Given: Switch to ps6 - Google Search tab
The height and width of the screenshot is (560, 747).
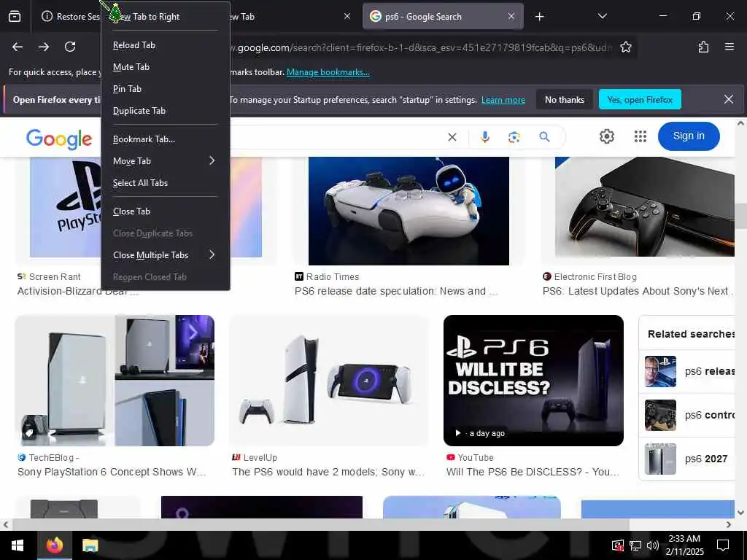Looking at the screenshot, I should click(443, 17).
